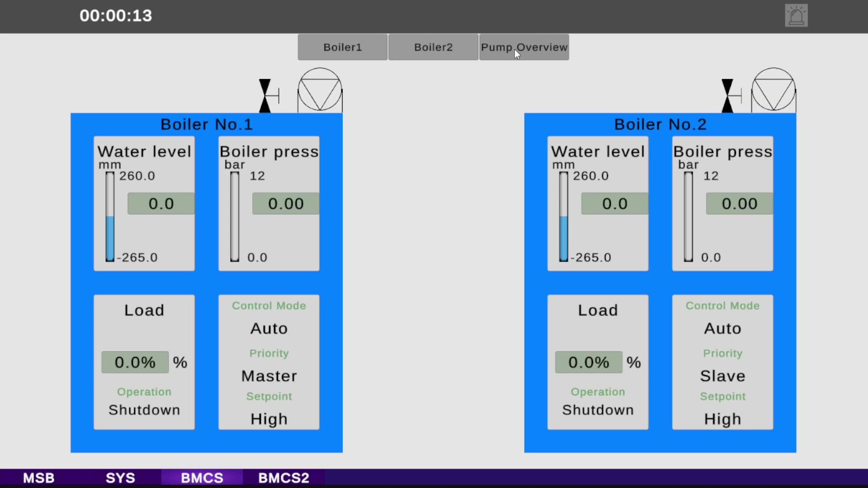The height and width of the screenshot is (488, 868).
Task: Click the alarm beacon icon
Action: tap(796, 16)
